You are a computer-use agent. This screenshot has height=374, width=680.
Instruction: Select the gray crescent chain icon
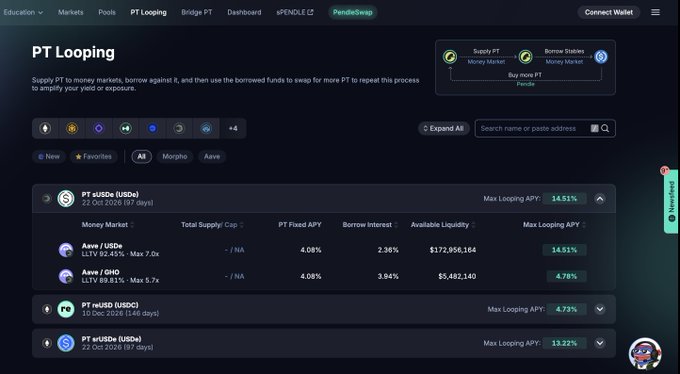coord(179,128)
